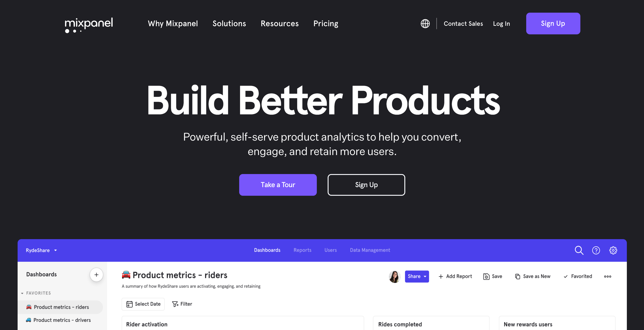Expand the Share button dropdown arrow
Image resolution: width=644 pixels, height=330 pixels.
(425, 276)
